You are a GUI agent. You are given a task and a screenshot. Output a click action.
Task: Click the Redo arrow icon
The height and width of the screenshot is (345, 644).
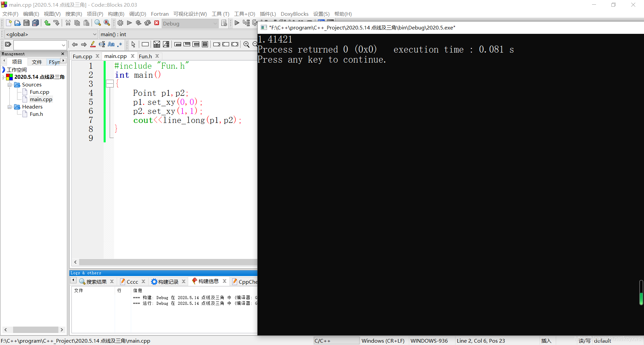point(56,23)
